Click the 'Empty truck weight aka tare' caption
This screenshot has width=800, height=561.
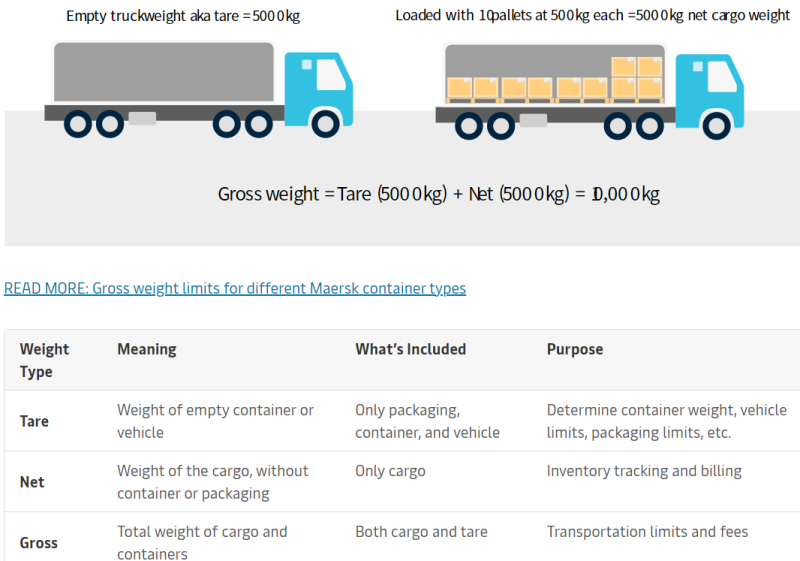click(183, 16)
